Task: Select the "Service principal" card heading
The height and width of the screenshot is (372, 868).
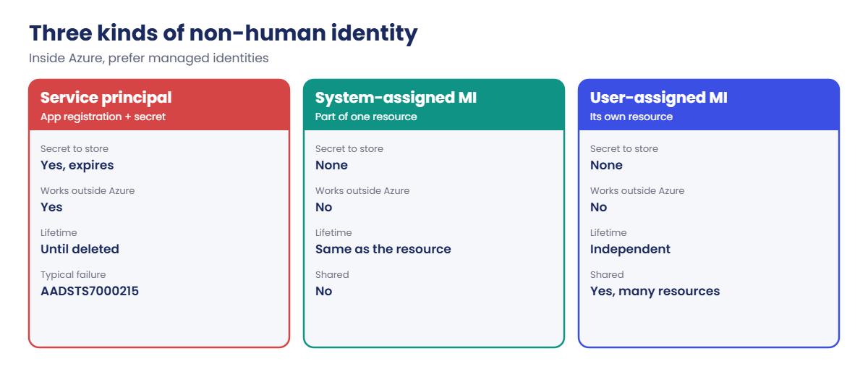Action: (106, 98)
